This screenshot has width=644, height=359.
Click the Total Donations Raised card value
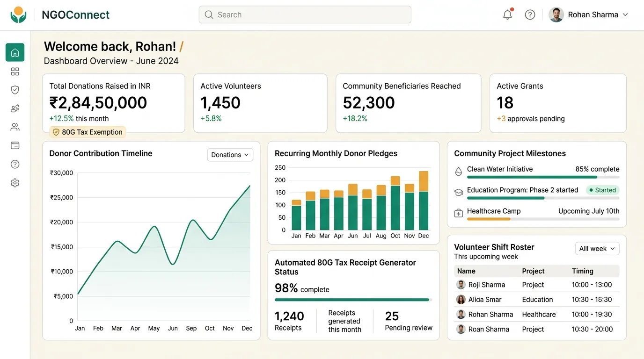point(98,103)
